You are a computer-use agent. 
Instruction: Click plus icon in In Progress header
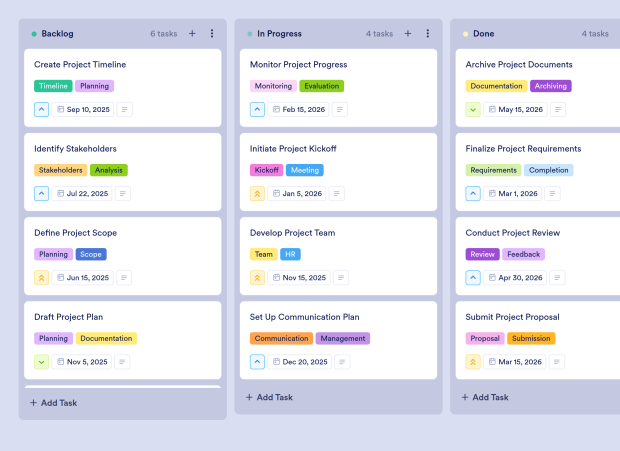pyautogui.click(x=408, y=33)
